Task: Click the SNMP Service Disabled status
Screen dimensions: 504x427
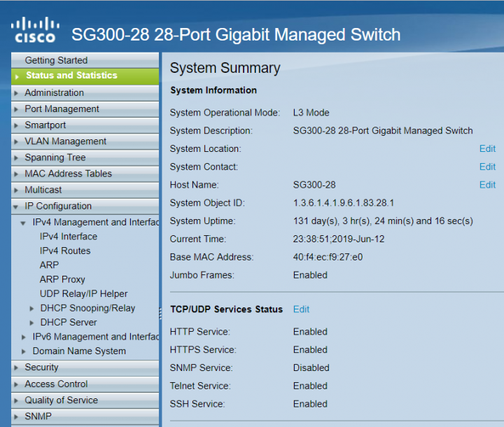Action: 311,367
